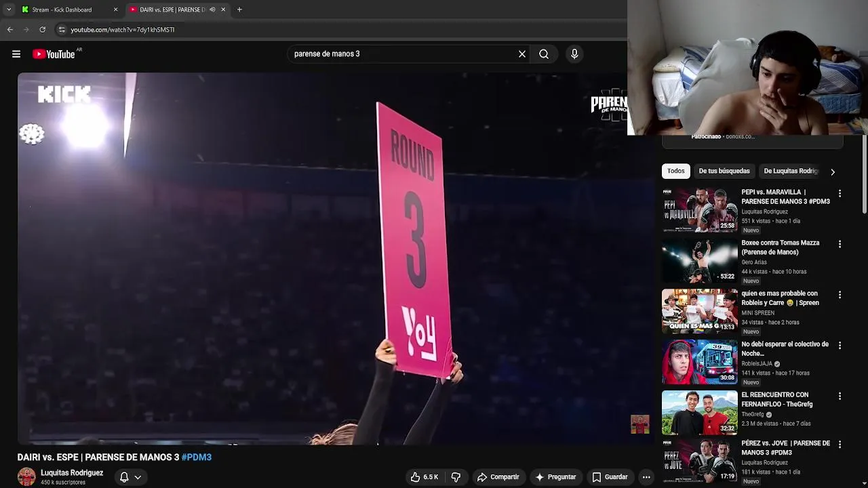Open options menu for PEPI vs. MARAVILLA

click(840, 194)
